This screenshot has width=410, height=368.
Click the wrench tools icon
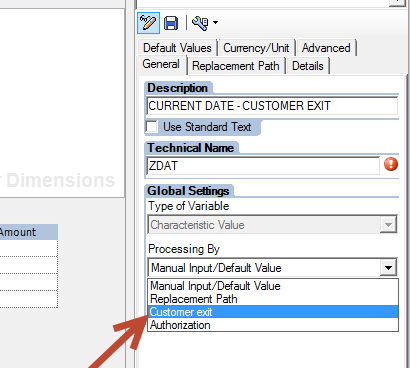coord(200,23)
